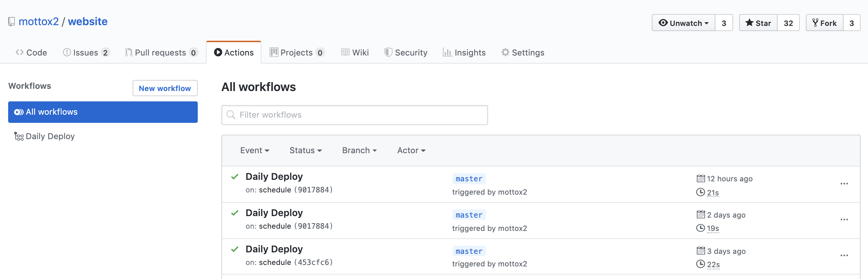Open repository Settings tab
The width and height of the screenshot is (868, 279).
coord(523,53)
